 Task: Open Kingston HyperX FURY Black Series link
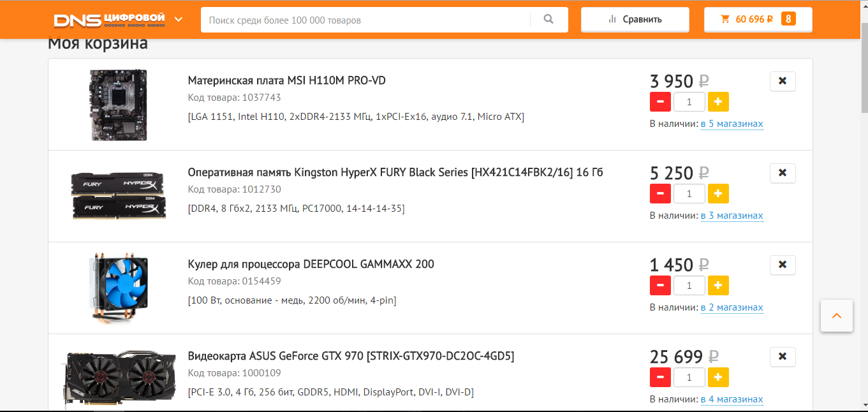(x=395, y=172)
